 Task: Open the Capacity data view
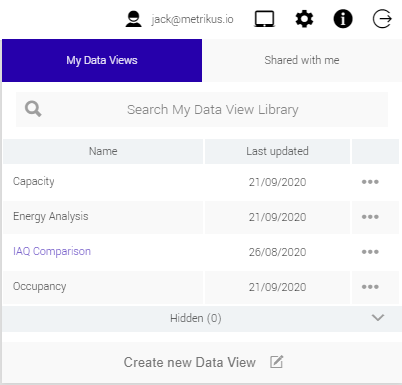pyautogui.click(x=34, y=182)
